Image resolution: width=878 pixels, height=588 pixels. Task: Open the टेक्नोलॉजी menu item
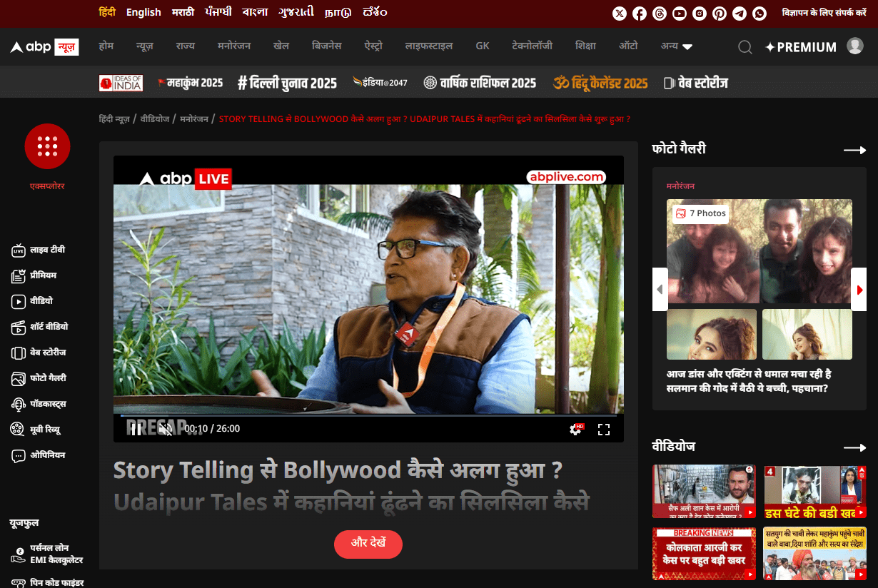click(533, 46)
